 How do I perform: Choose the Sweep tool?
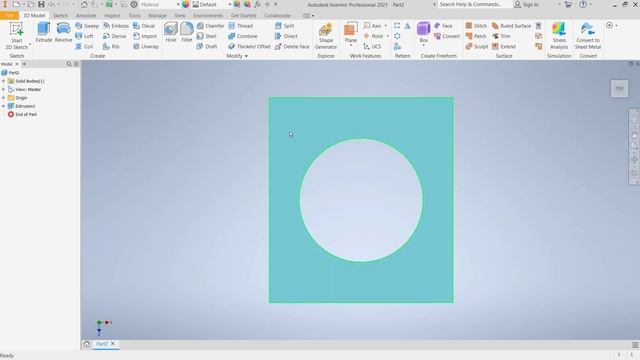(87, 26)
